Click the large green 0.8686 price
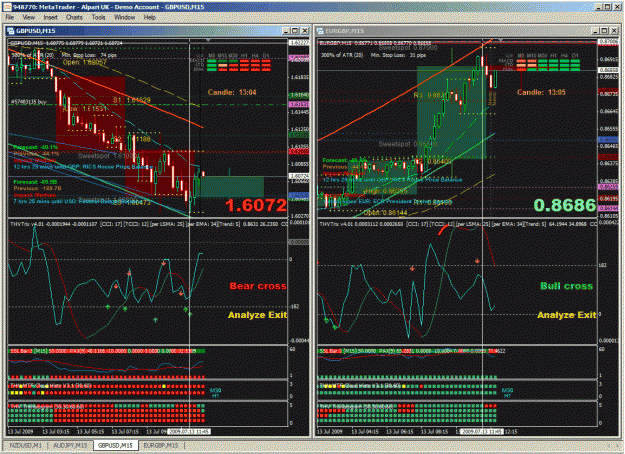The width and height of the screenshot is (625, 454). point(565,205)
